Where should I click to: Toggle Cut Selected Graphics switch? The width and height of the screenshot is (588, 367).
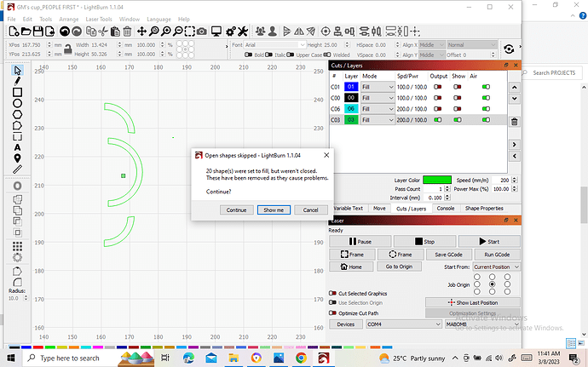click(x=332, y=293)
